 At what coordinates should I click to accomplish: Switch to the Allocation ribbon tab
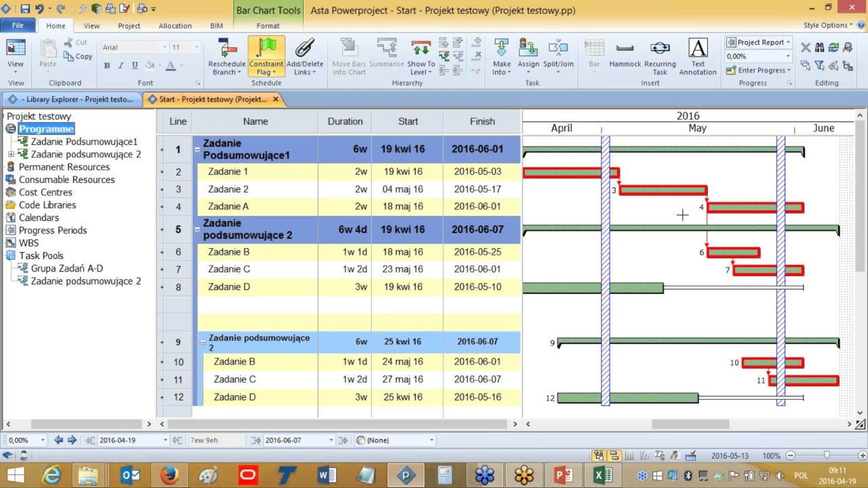point(175,26)
